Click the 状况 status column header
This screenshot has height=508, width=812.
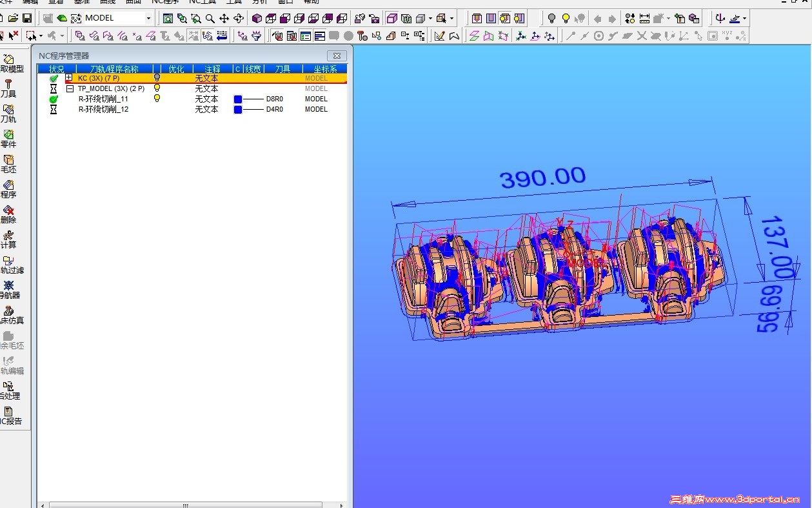(x=57, y=68)
